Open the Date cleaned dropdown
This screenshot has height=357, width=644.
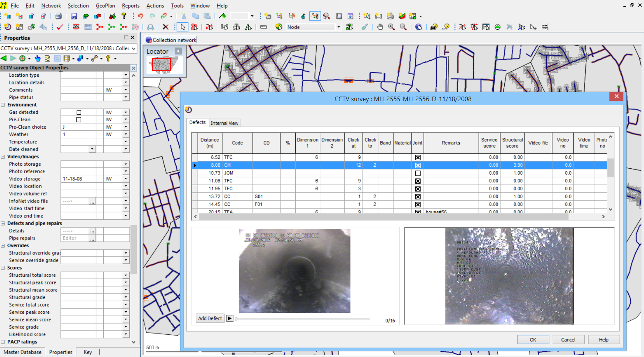(92, 149)
